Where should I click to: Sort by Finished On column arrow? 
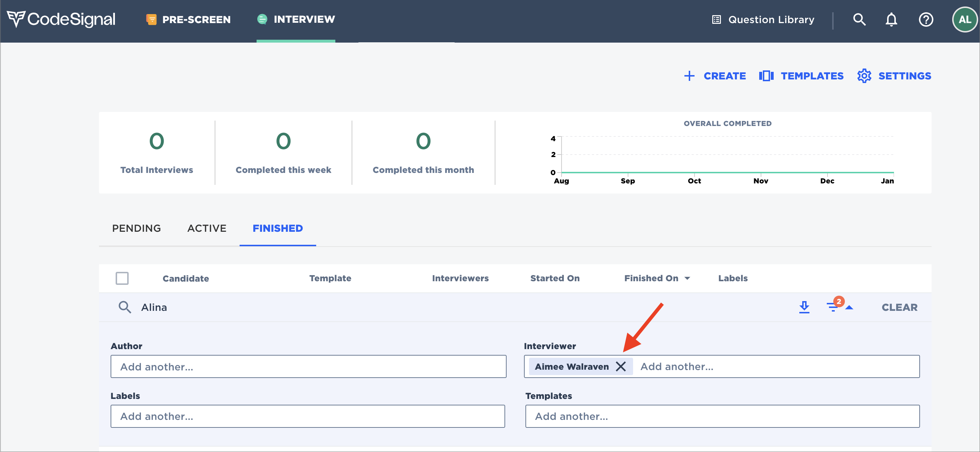tap(687, 278)
